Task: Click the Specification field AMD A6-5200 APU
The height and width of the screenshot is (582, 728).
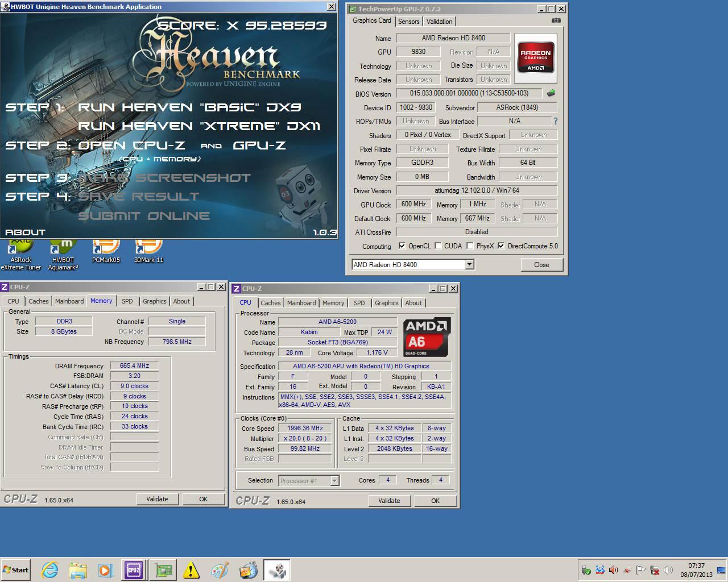Action: pyautogui.click(x=365, y=366)
